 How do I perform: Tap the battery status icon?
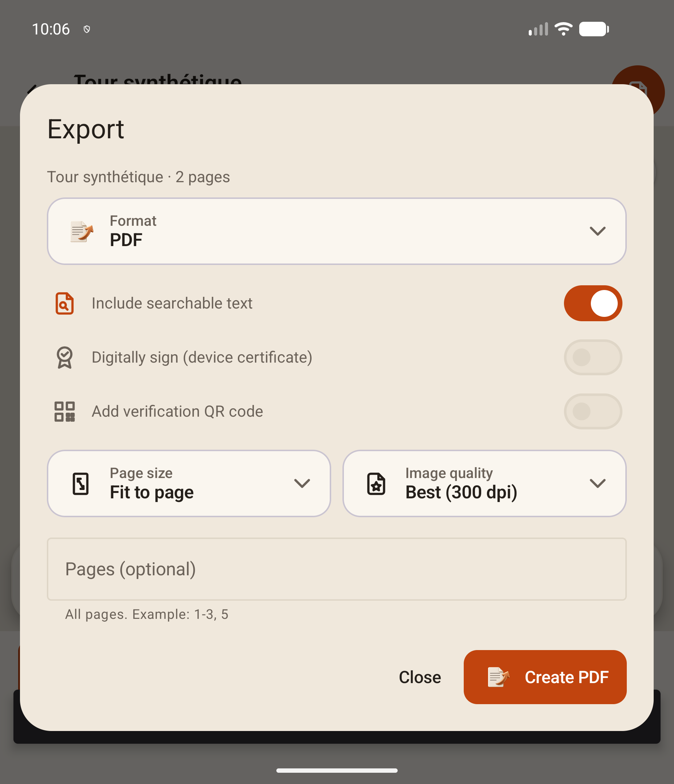(x=594, y=29)
